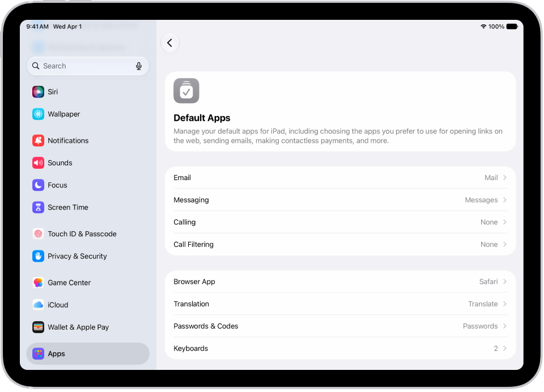Tap the 100% battery percentage
544x392 pixels.
[496, 27]
